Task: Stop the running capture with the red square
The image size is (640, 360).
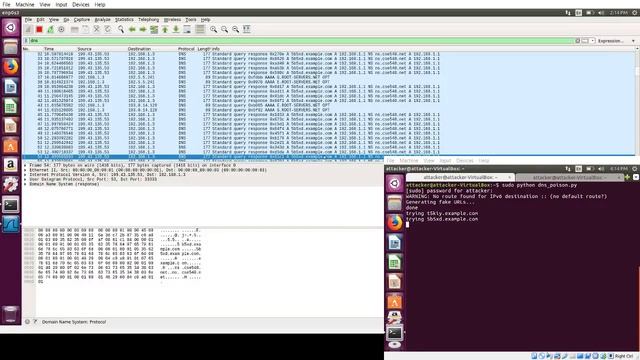Action: point(39,29)
